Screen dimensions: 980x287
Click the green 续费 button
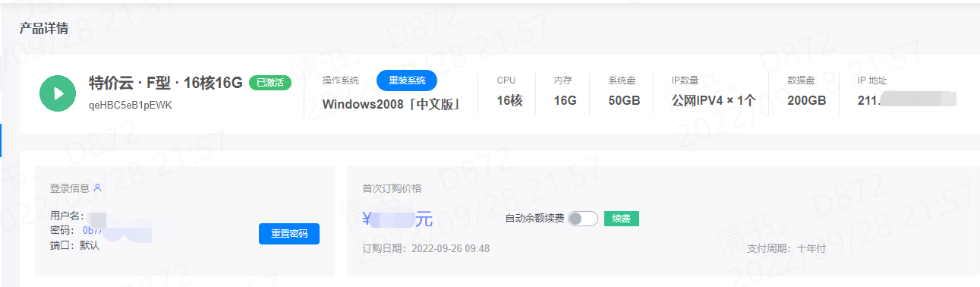pyautogui.click(x=622, y=219)
